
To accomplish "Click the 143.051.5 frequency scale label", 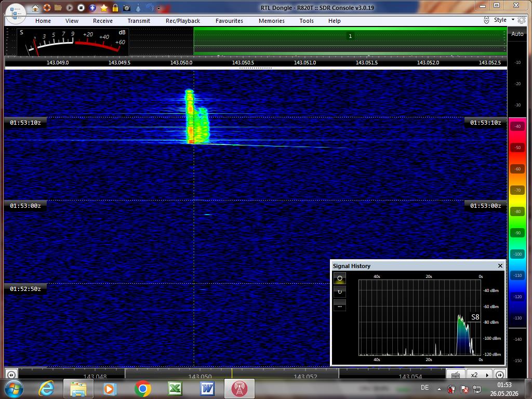I will tap(367, 63).
